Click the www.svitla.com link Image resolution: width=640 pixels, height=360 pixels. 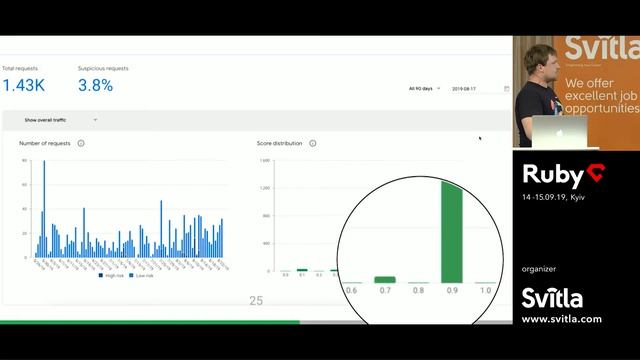point(562,319)
